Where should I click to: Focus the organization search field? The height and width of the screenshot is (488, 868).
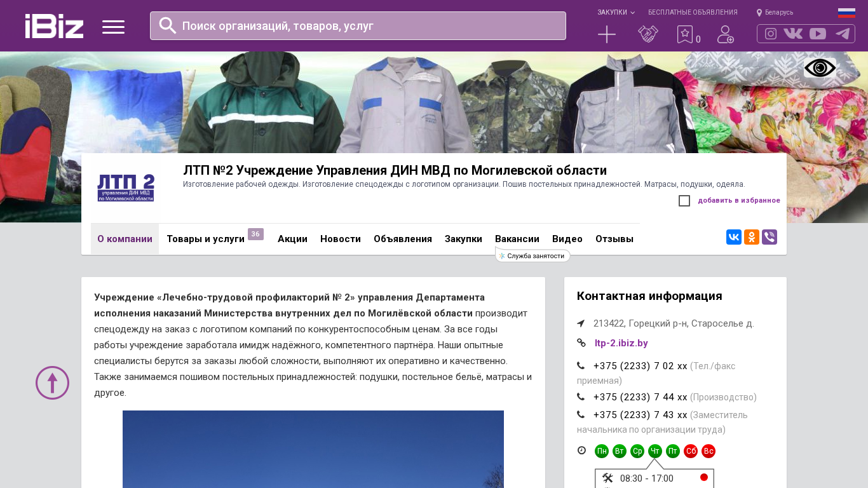[358, 26]
